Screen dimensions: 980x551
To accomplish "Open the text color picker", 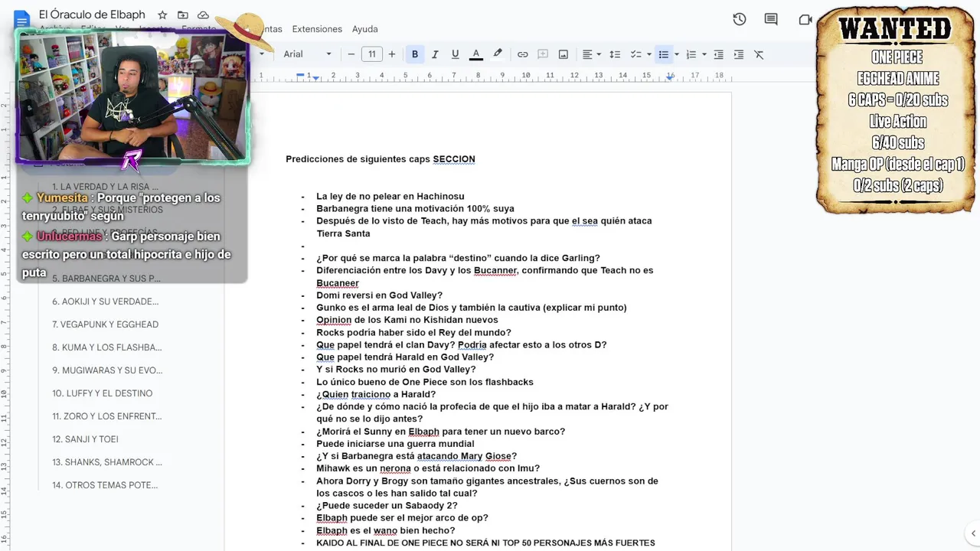I will pyautogui.click(x=476, y=54).
